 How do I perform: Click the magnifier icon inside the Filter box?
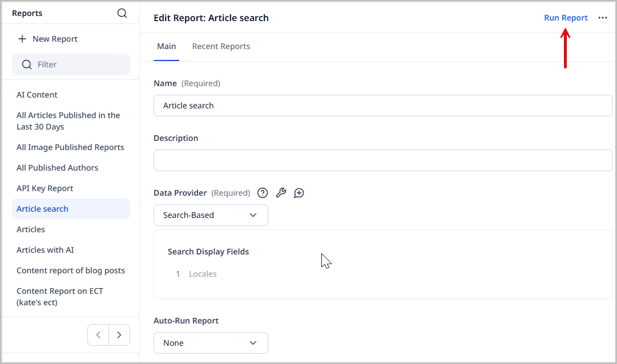pos(27,64)
